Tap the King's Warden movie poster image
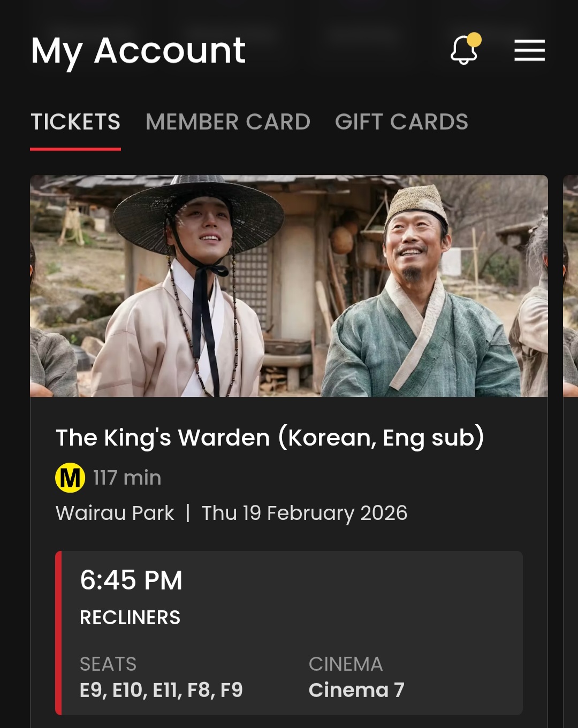578x728 pixels. [x=289, y=286]
